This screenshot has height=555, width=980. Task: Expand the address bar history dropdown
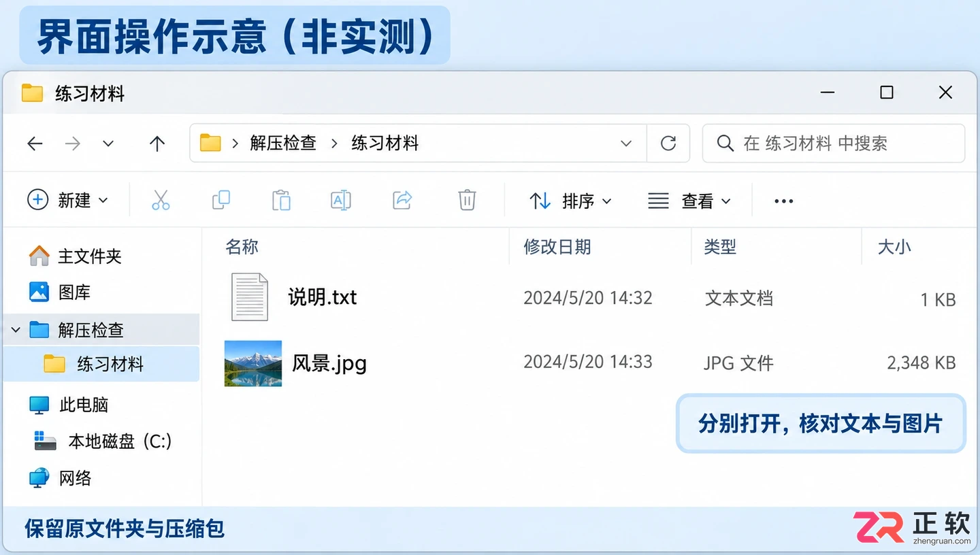click(x=626, y=144)
